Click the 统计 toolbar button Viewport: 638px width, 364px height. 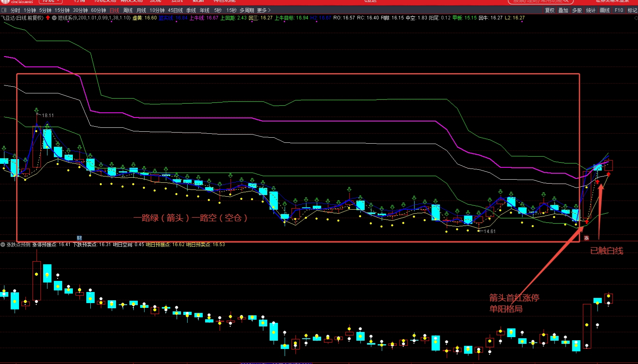coord(591,10)
